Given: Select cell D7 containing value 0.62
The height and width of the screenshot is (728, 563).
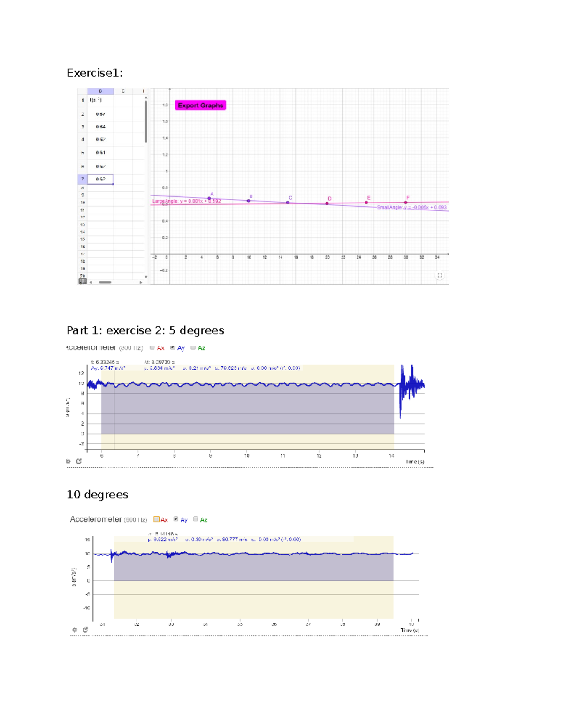Looking at the screenshot, I should pyautogui.click(x=100, y=179).
